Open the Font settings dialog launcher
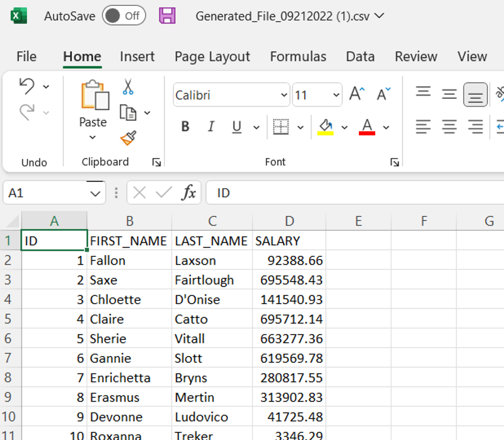Image resolution: width=504 pixels, height=440 pixels. tap(395, 162)
